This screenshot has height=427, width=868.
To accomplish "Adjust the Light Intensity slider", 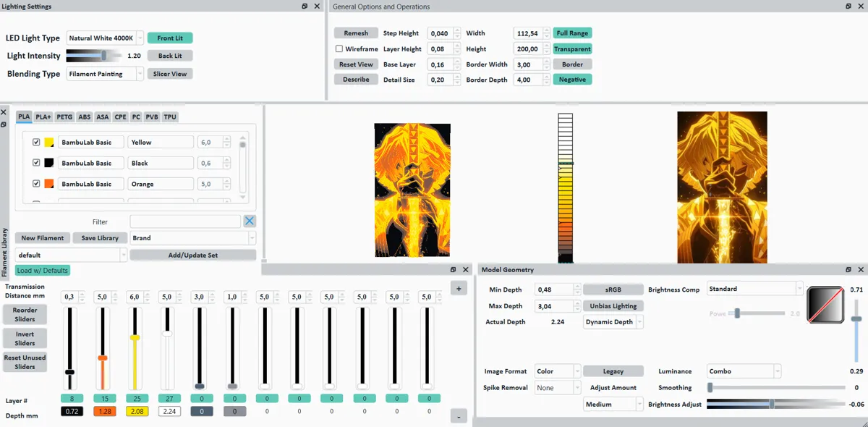I will 95,55.
